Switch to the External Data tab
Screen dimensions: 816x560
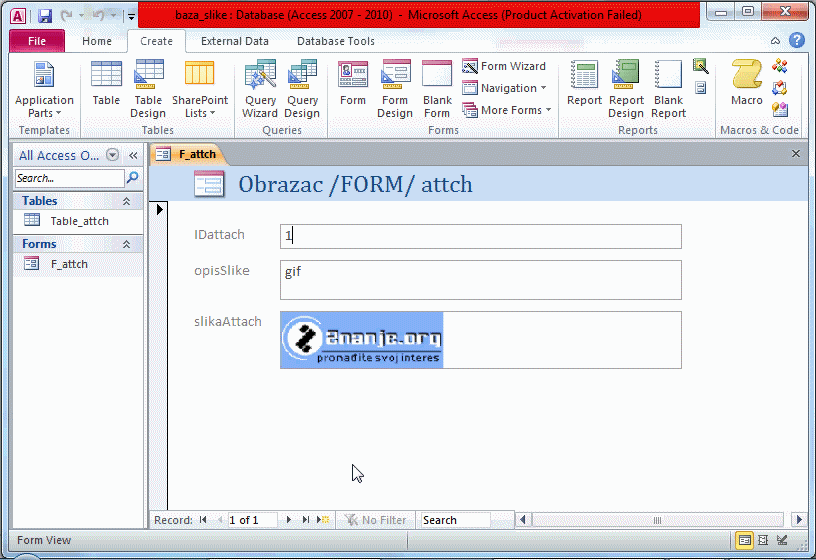tap(234, 41)
